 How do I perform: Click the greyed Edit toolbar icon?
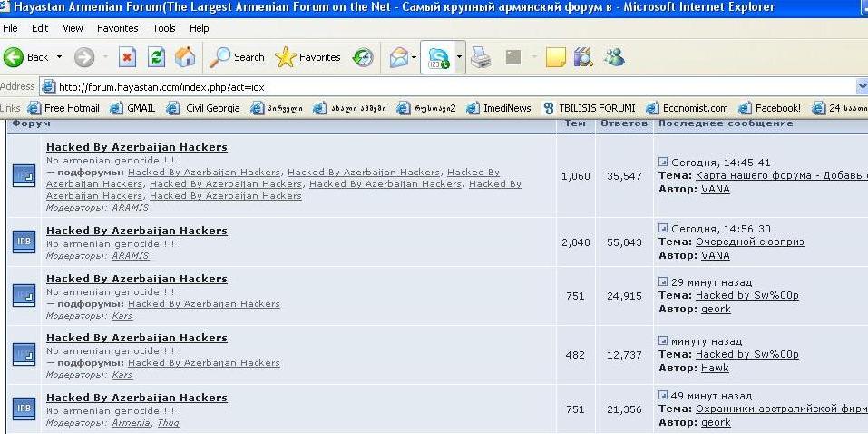(x=513, y=57)
